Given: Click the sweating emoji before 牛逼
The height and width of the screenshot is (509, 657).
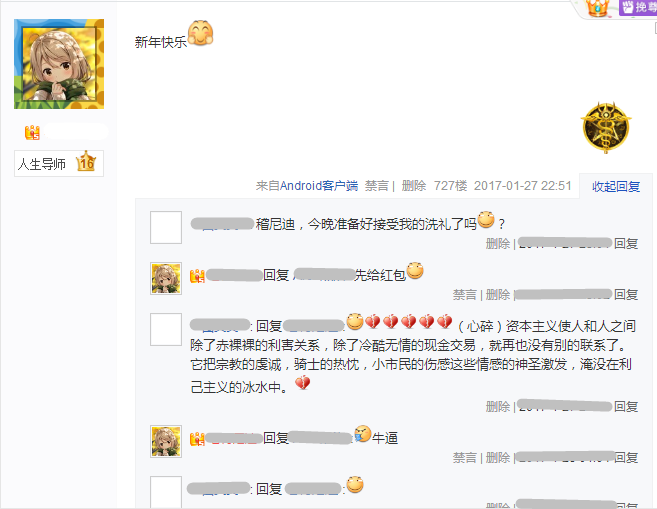Looking at the screenshot, I should coord(363,434).
